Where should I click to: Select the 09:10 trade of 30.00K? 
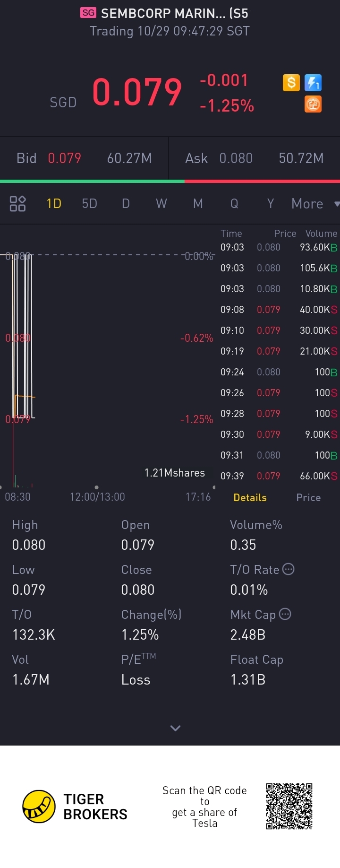click(279, 330)
